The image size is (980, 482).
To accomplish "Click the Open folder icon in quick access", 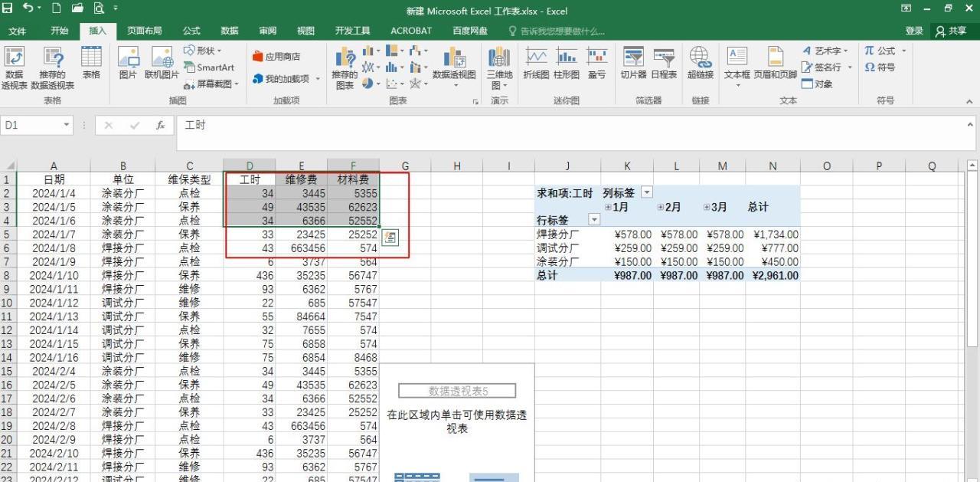I will [x=77, y=8].
